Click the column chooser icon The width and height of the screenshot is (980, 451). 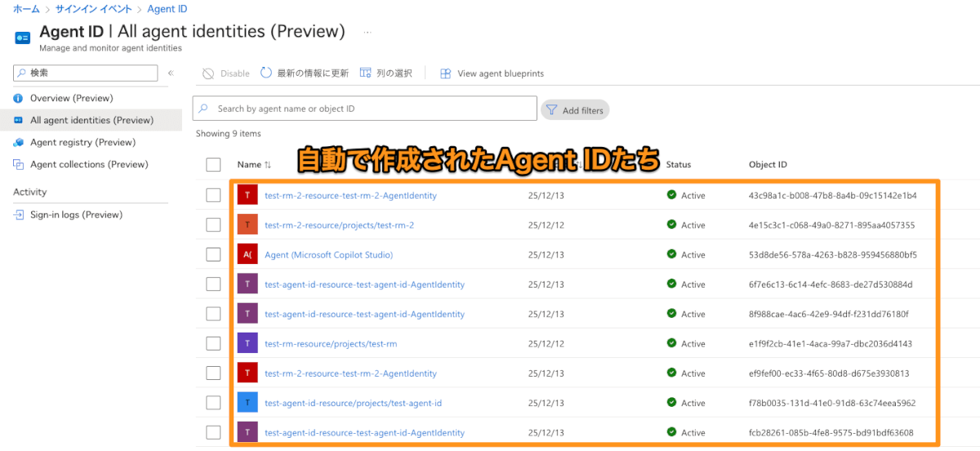click(x=365, y=73)
